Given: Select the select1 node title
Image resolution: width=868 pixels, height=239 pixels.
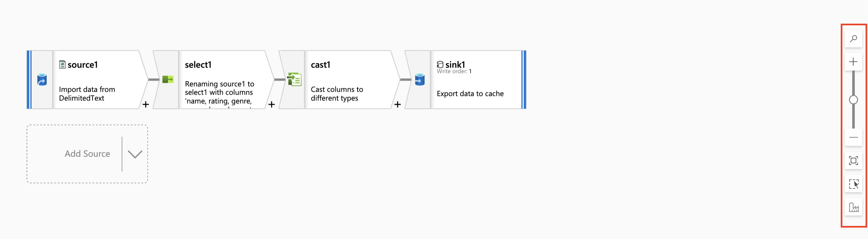Looking at the screenshot, I should coord(198,65).
